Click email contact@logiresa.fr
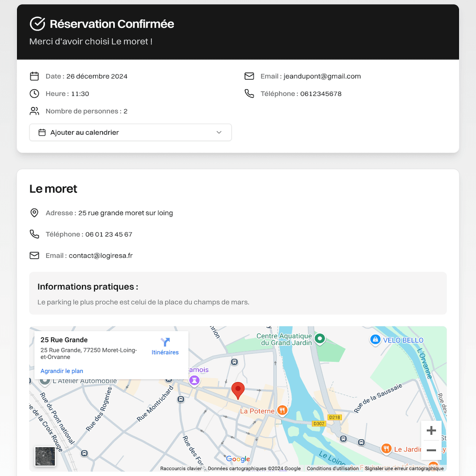This screenshot has width=476, height=476. [101, 255]
